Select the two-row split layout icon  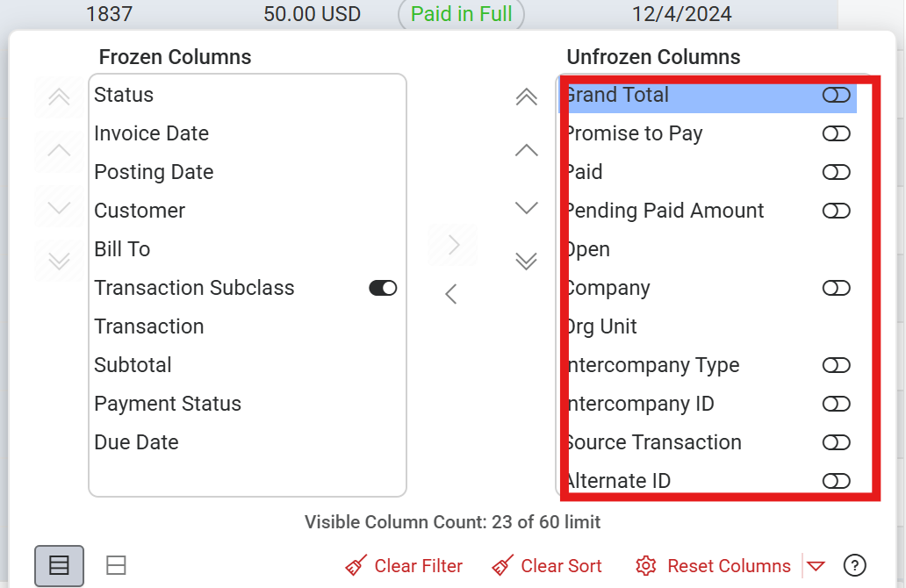point(116,566)
